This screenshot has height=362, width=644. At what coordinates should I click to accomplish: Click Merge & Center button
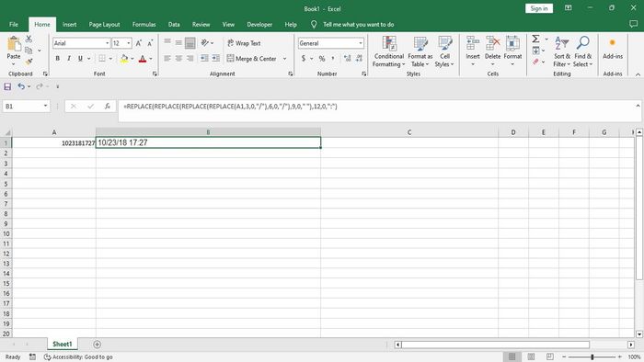click(251, 59)
